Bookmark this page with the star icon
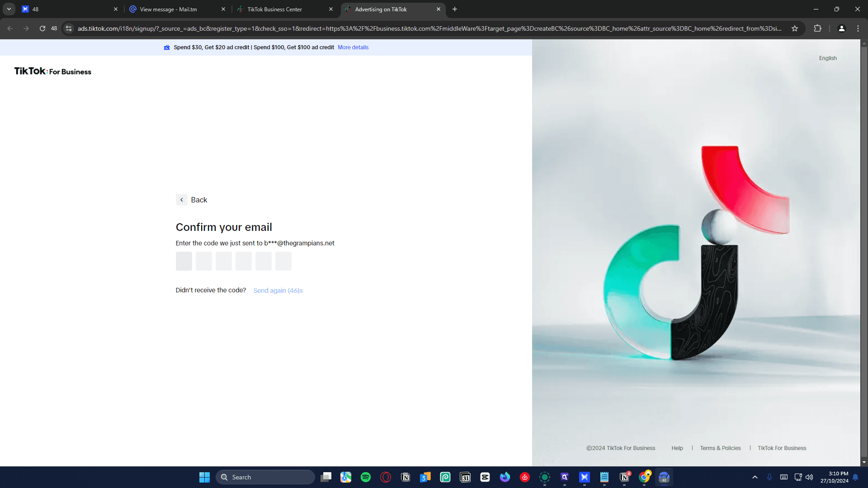The height and width of the screenshot is (488, 868). (x=795, y=28)
